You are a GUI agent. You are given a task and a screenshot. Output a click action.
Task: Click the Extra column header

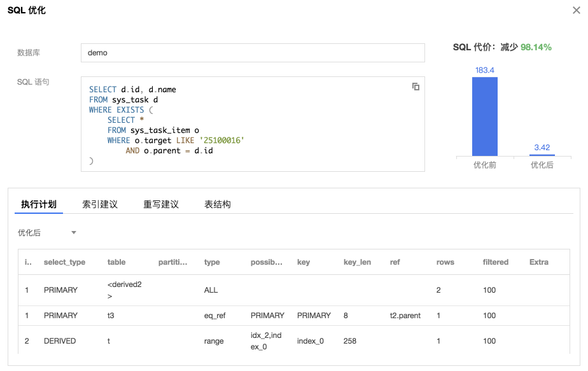(539, 262)
